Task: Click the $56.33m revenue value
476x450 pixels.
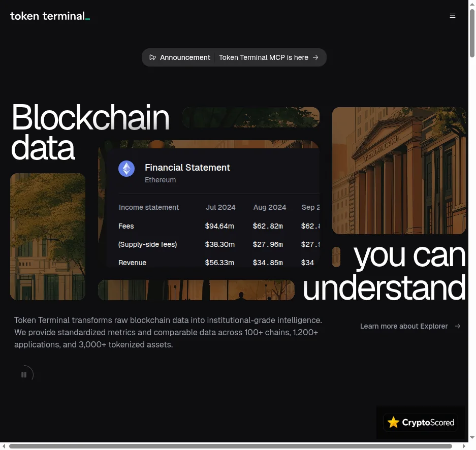Action: (x=219, y=263)
